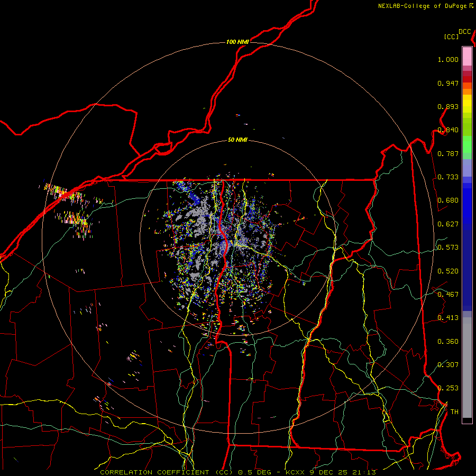This screenshot has width=476, height=476.
Task: Select the 0.413 scale value
Action: (x=448, y=318)
